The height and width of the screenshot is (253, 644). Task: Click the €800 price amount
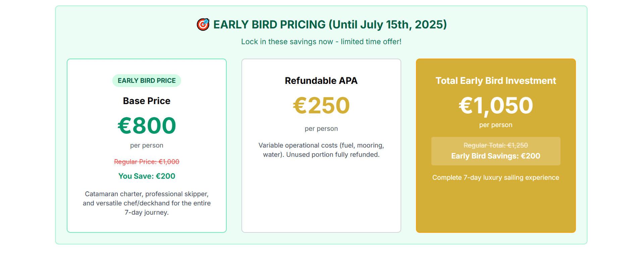tap(147, 125)
